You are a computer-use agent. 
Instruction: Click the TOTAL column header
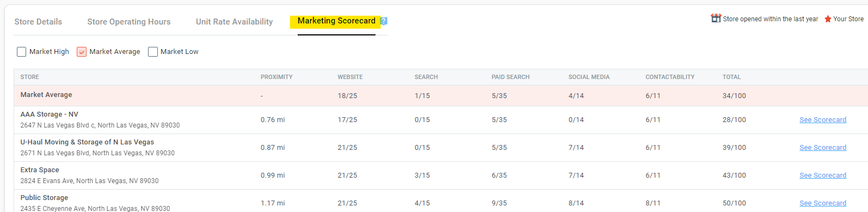pos(731,77)
